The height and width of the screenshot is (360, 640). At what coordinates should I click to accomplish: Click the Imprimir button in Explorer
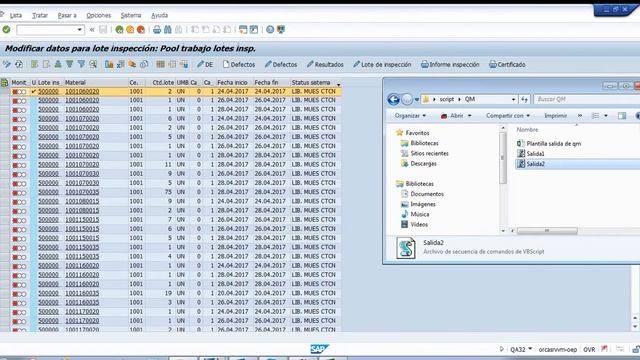[x=556, y=116]
